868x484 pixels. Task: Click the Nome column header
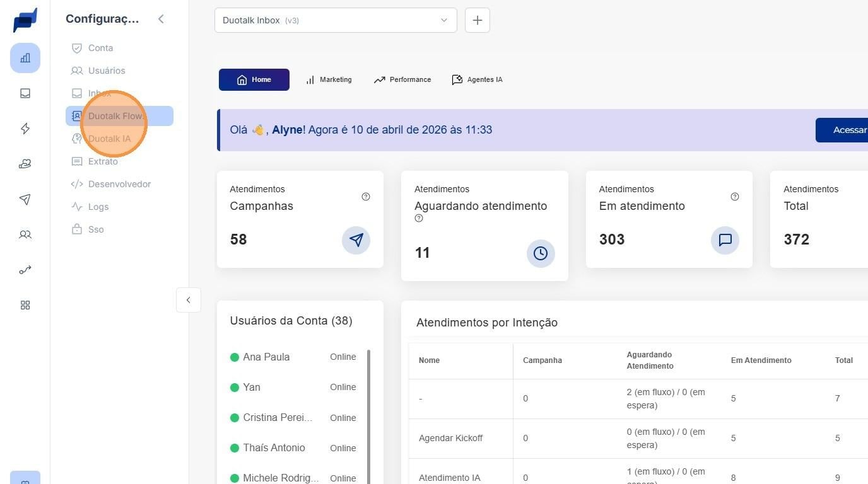[x=430, y=360]
